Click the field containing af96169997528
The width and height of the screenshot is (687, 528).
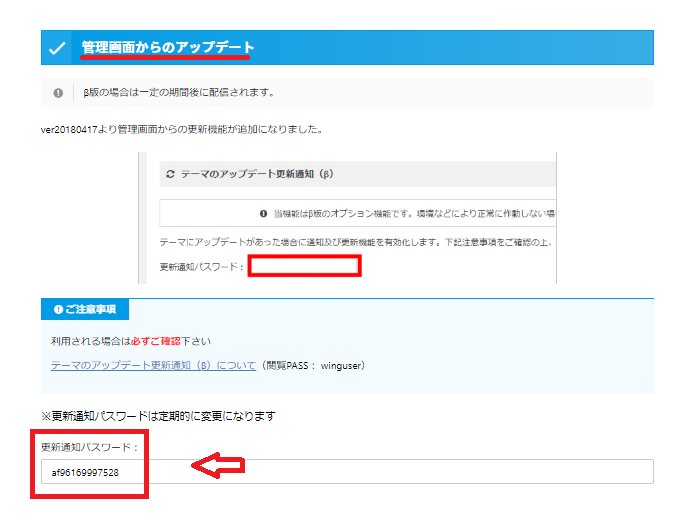click(x=347, y=471)
